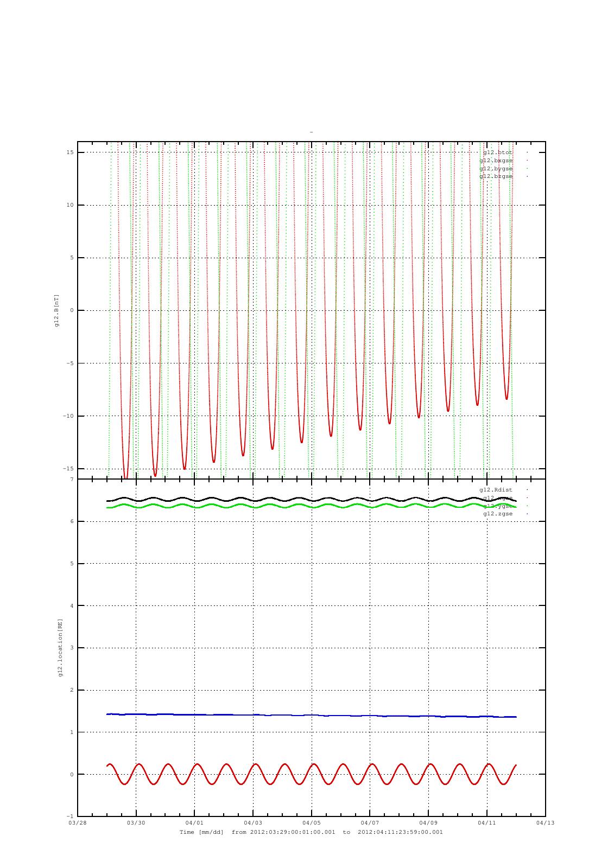Click the 04/13 date tick label

point(546,823)
